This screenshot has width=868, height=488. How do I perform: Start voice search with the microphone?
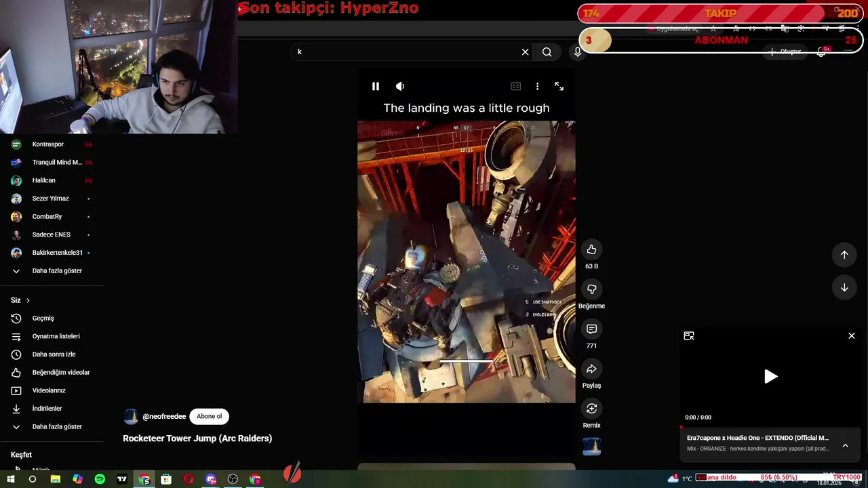point(577,52)
